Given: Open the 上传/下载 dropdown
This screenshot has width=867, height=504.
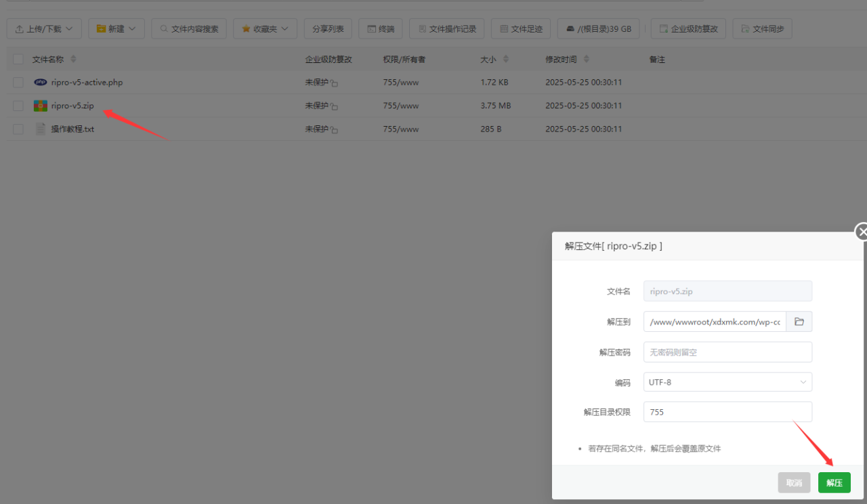Looking at the screenshot, I should pyautogui.click(x=44, y=28).
